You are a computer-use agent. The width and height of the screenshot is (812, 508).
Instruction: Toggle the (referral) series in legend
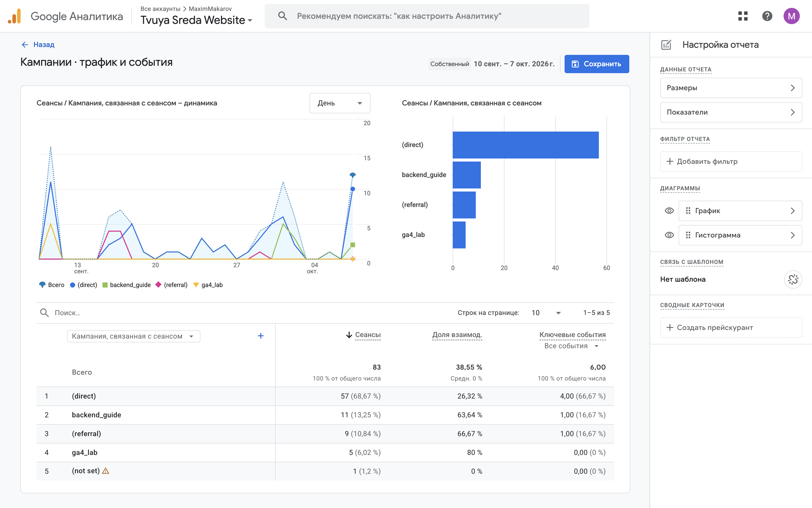[172, 285]
